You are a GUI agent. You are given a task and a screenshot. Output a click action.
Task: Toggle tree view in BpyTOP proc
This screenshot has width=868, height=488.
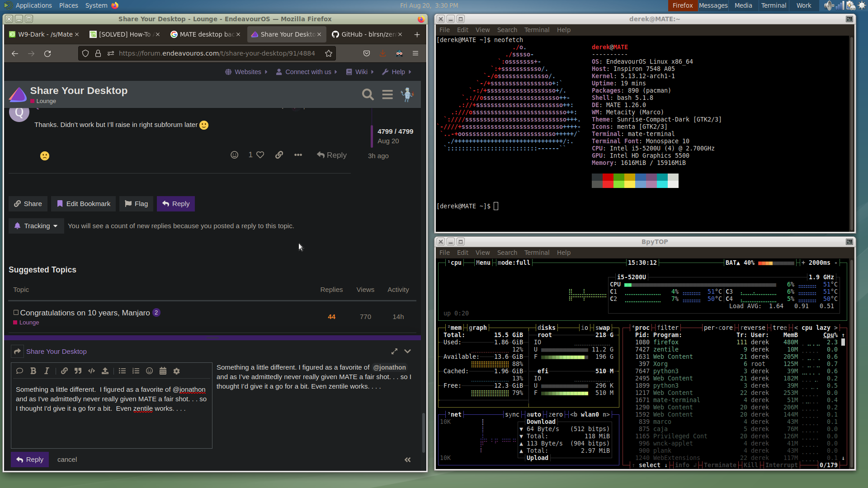coord(779,328)
